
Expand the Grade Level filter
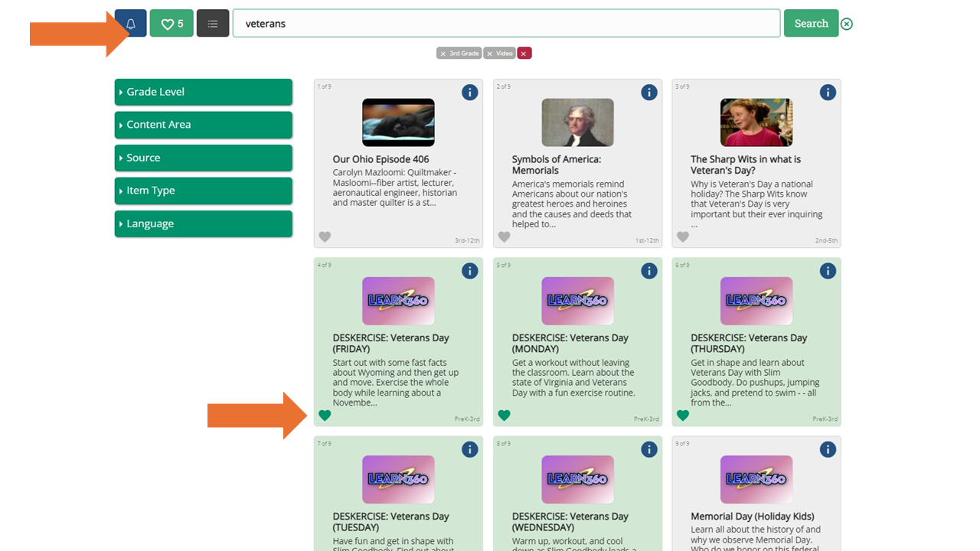coord(204,92)
